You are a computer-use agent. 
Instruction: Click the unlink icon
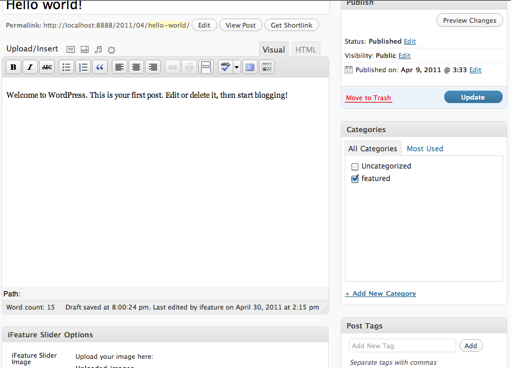coord(189,67)
